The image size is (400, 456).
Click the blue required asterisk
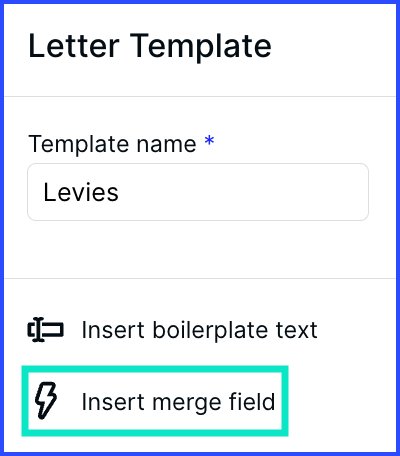[x=209, y=141]
